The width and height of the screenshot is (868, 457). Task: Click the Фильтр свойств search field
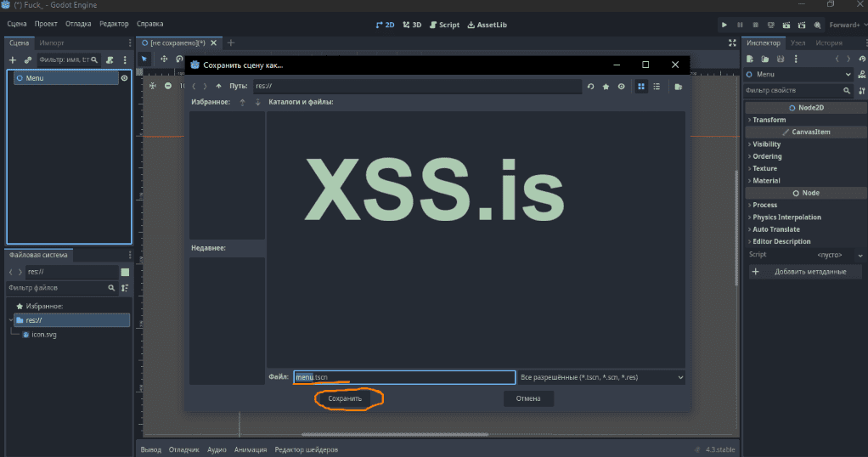798,90
